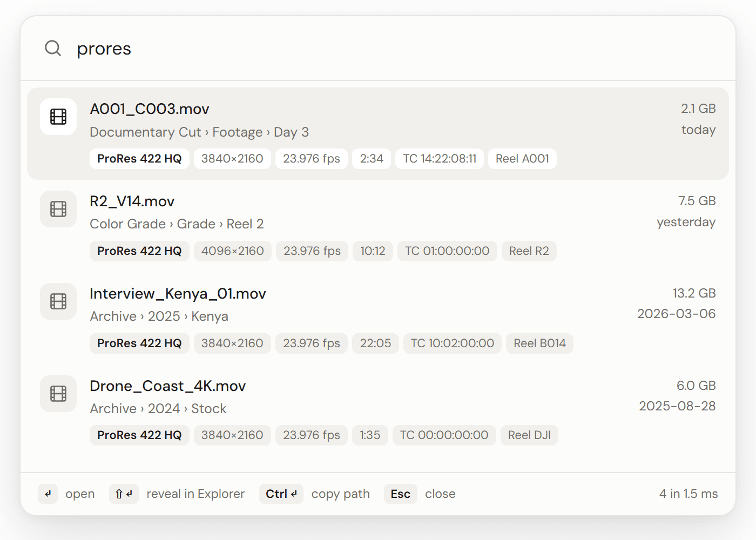Click ProRes 422 HQ tag on Interview_Kenya_01.mov
Screen dimensions: 756x540
[139, 343]
